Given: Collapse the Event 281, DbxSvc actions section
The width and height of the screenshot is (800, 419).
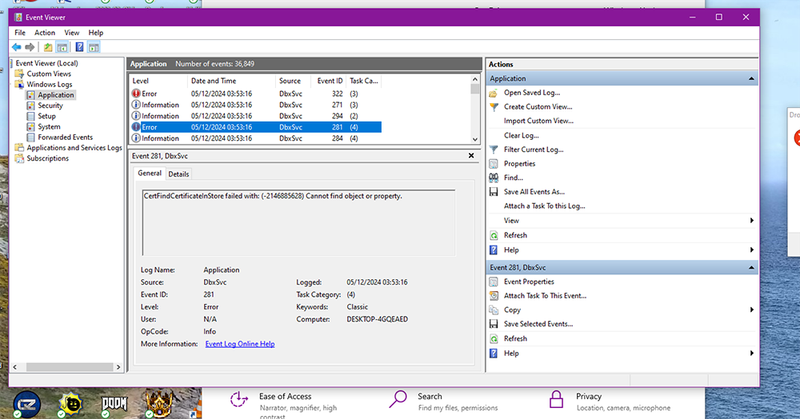Looking at the screenshot, I should click(x=750, y=268).
